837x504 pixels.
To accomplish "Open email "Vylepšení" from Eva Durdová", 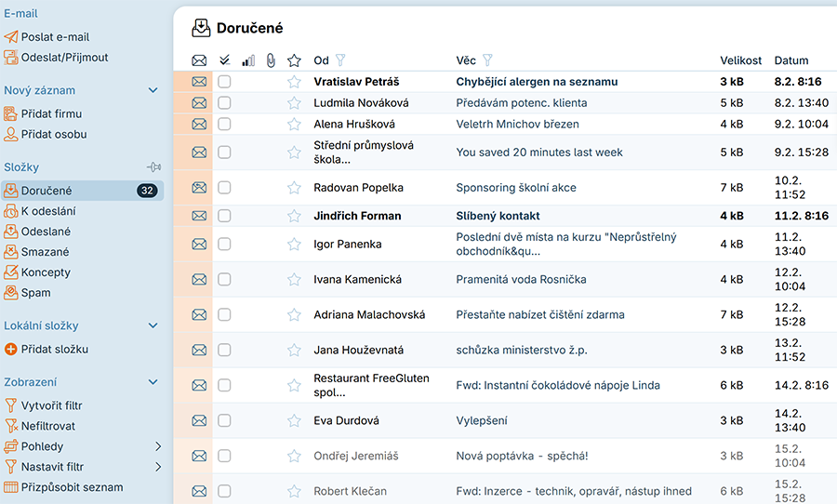I will (482, 420).
